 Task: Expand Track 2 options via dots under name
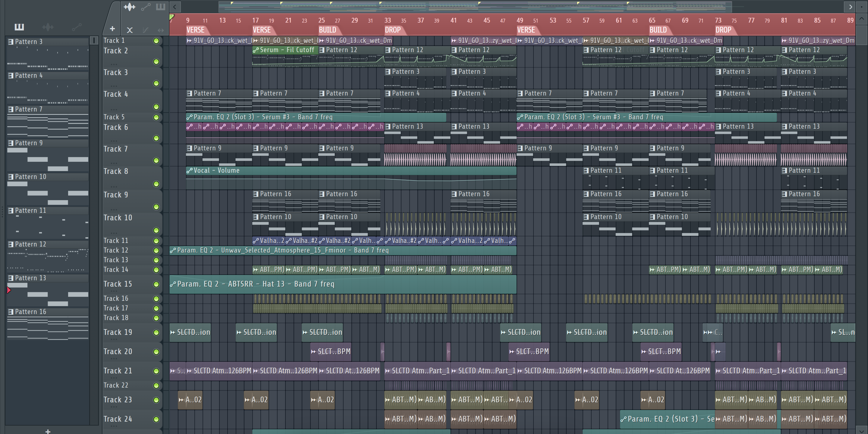coord(114,64)
